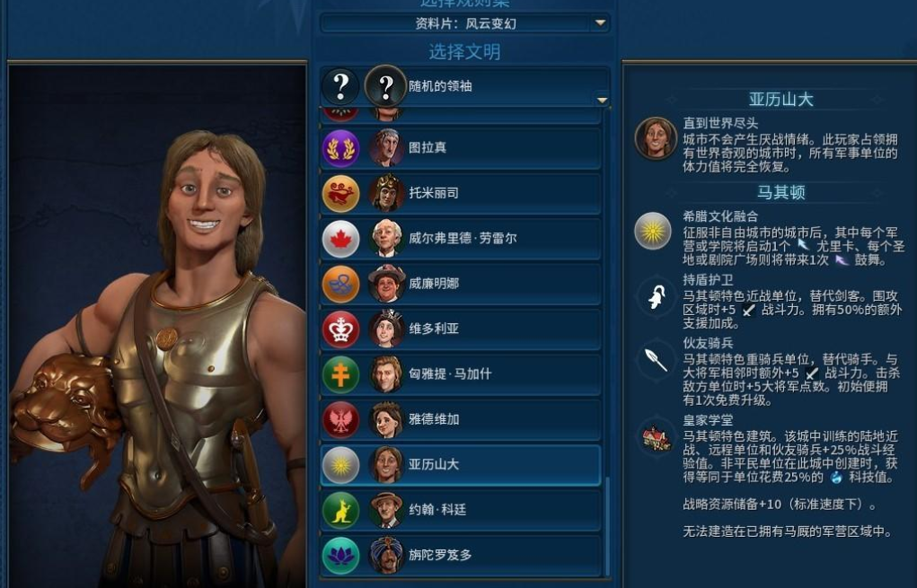Click Rome's purple laurel wreath civilization icon

341,148
